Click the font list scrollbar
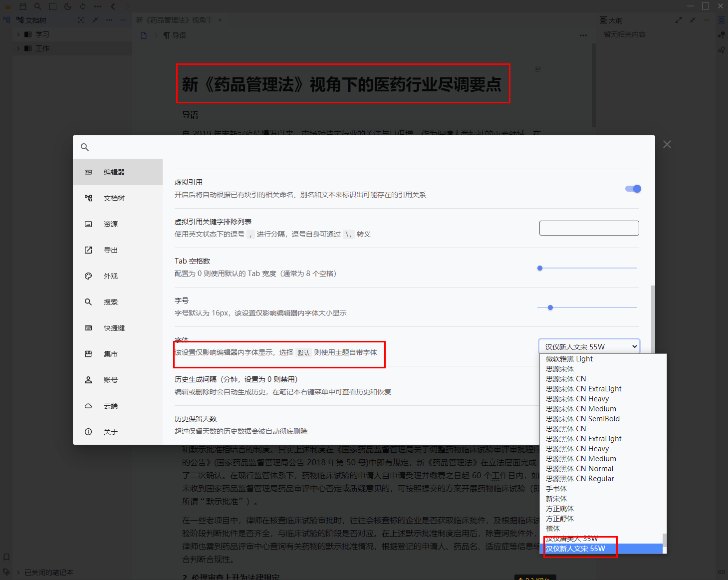 click(664, 541)
